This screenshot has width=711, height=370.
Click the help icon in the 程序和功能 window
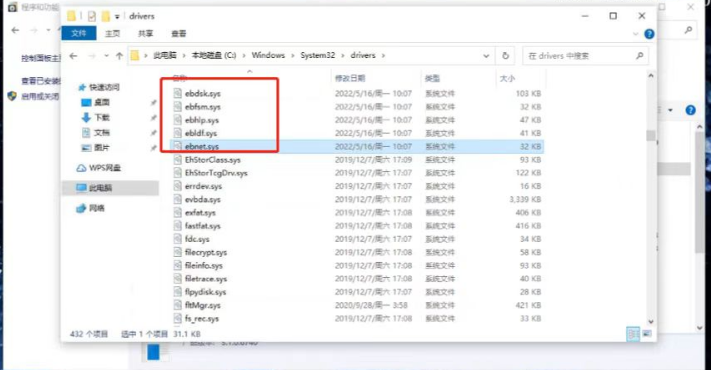(690, 110)
